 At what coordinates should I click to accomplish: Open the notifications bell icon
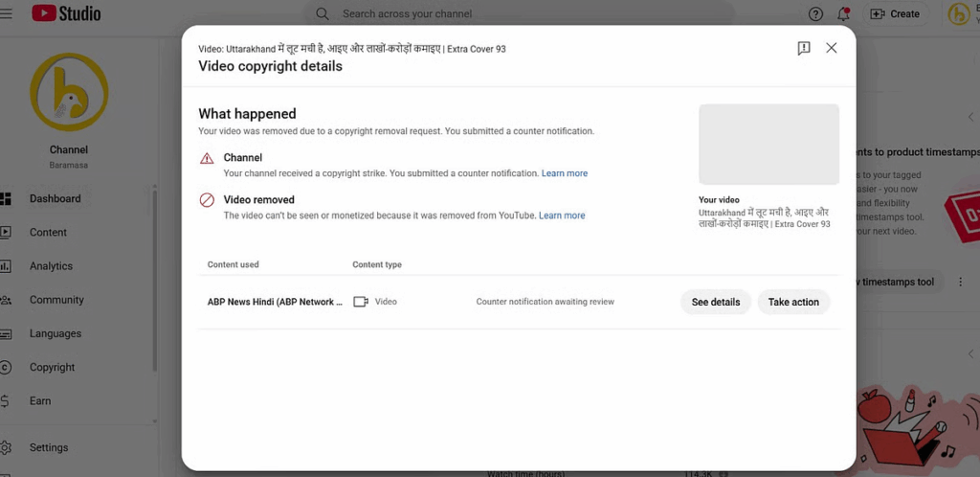click(x=843, y=13)
